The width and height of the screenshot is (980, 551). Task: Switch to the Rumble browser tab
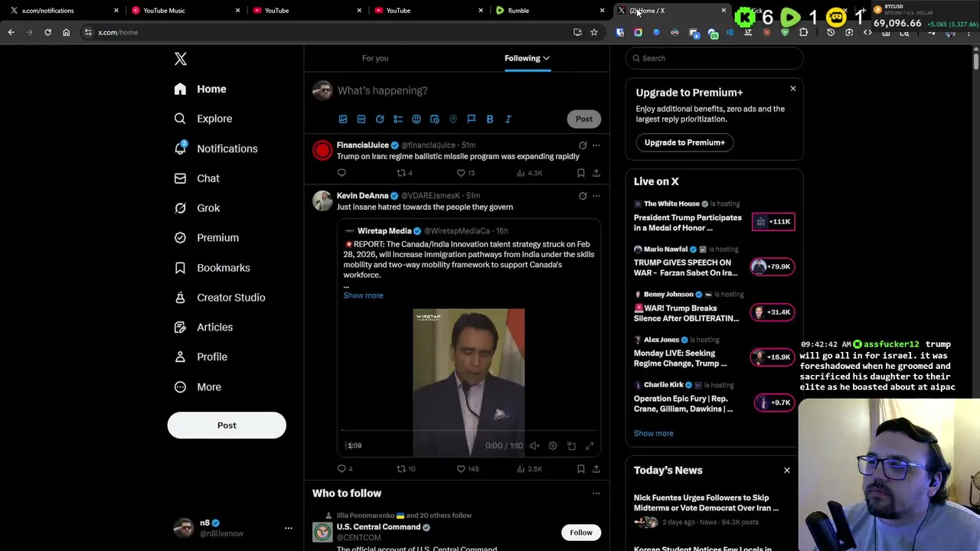pos(547,11)
